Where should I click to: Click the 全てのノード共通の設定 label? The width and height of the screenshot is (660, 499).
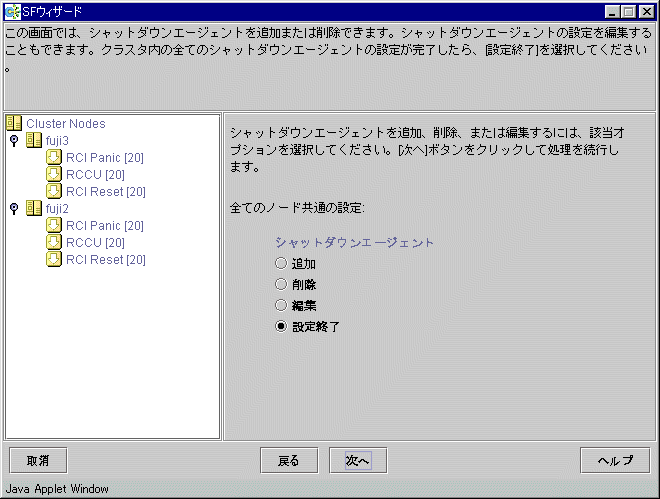[297, 207]
